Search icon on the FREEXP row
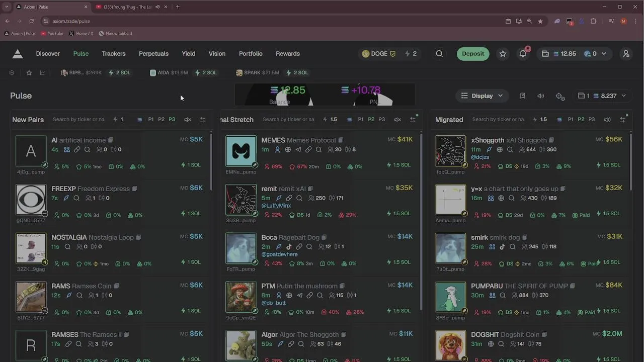Screen dimensions: 644x362 tap(76, 198)
